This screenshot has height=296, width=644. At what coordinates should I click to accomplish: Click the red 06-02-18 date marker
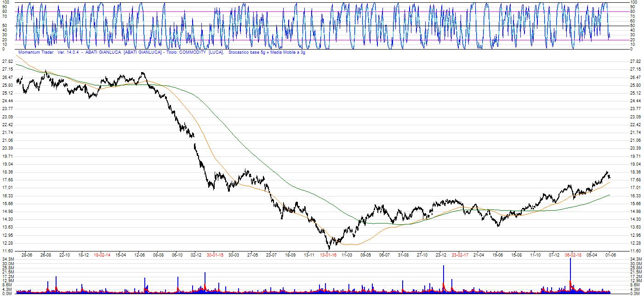573,254
